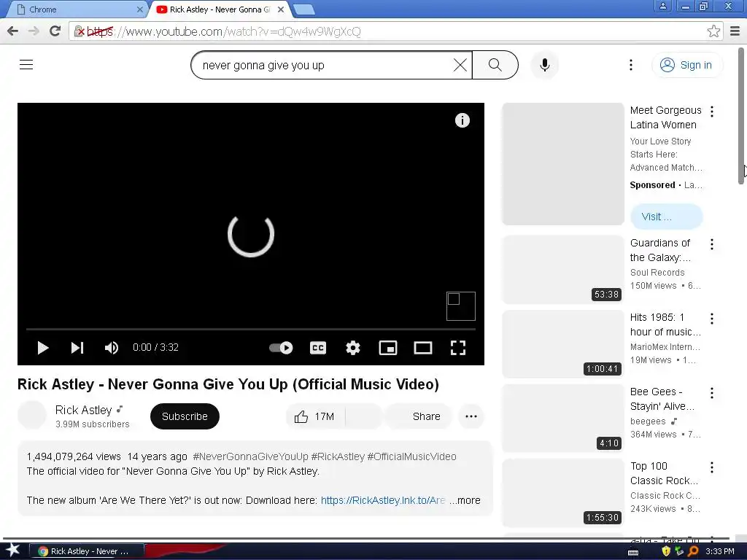Open Chrome user profile icon
The image size is (747, 560).
pyautogui.click(x=662, y=6)
